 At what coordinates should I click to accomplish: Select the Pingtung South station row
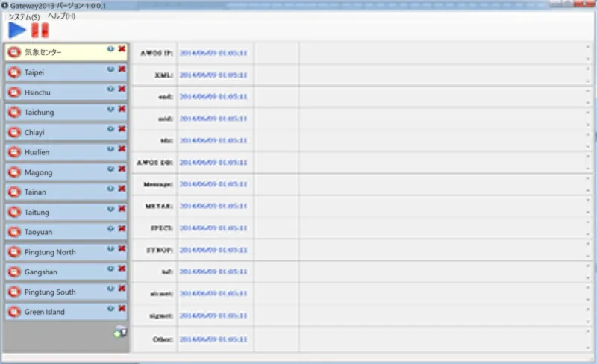coord(66,292)
